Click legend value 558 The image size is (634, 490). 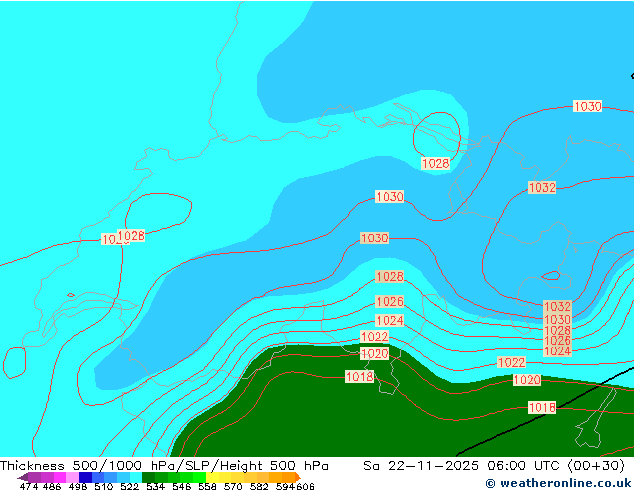click(x=207, y=486)
